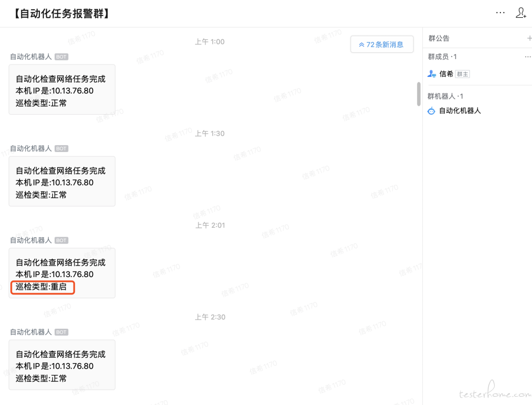This screenshot has width=532, height=405.
Task: Open the add-member person icon in the header
Action: (x=521, y=13)
